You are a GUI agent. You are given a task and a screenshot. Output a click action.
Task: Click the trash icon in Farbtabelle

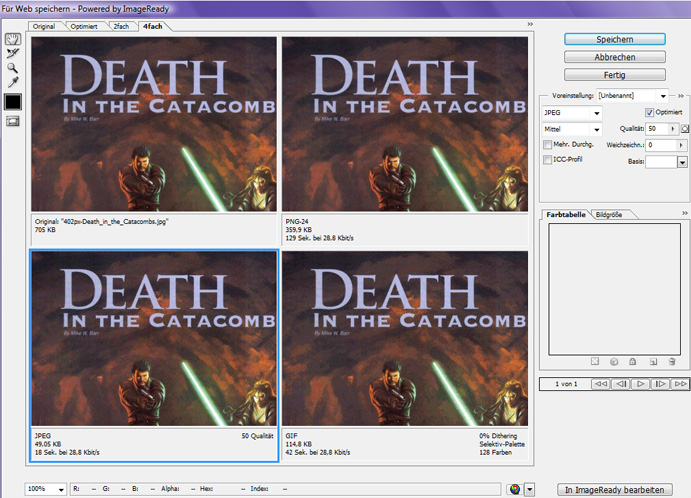coord(672,361)
